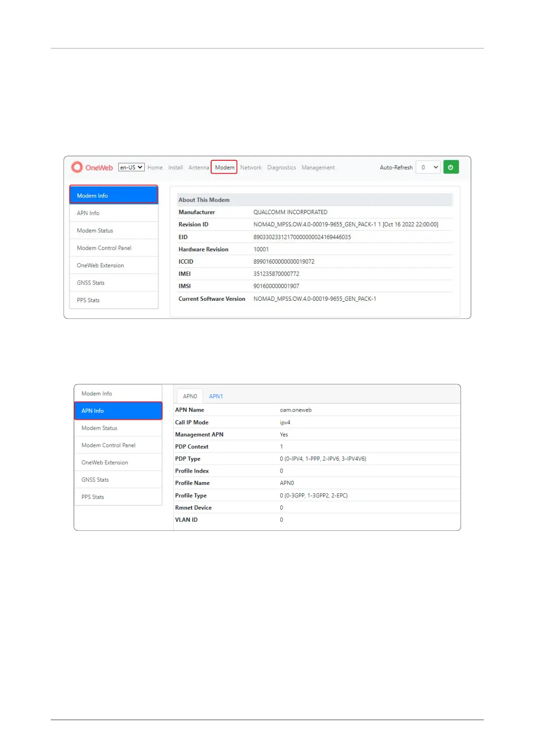This screenshot has height=756, width=535.
Task: Open Modem Status in upper sidebar
Action: (x=114, y=230)
